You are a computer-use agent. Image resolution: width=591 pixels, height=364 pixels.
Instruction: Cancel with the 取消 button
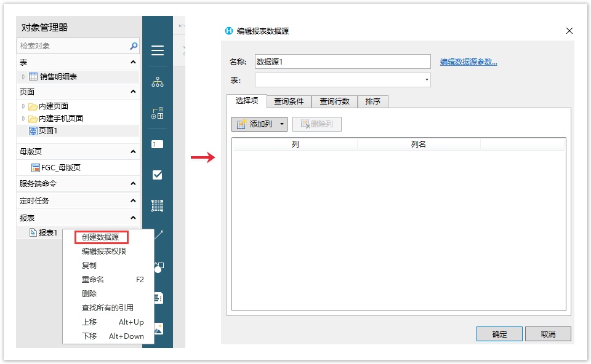click(548, 334)
